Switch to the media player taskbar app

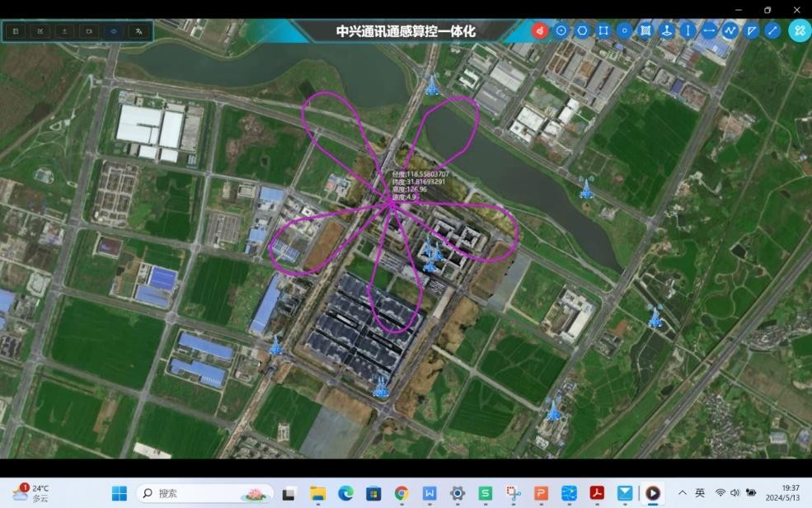(x=653, y=493)
